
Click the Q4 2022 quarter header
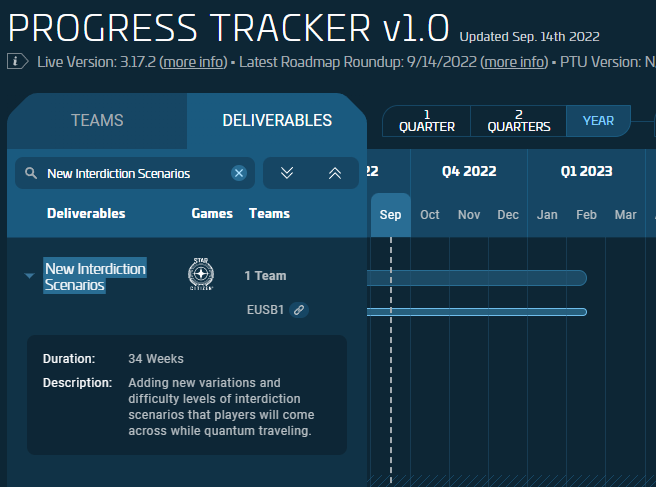click(x=469, y=171)
